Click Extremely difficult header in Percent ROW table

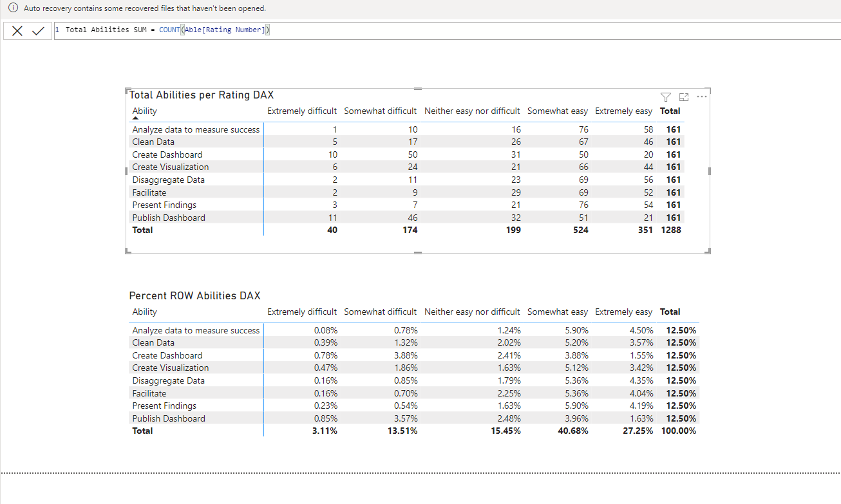[x=302, y=312]
